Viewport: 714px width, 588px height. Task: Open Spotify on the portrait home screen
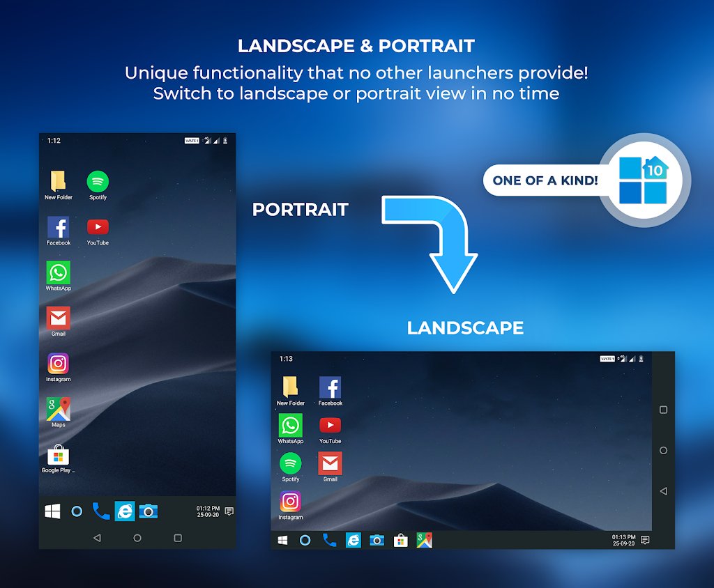point(98,183)
